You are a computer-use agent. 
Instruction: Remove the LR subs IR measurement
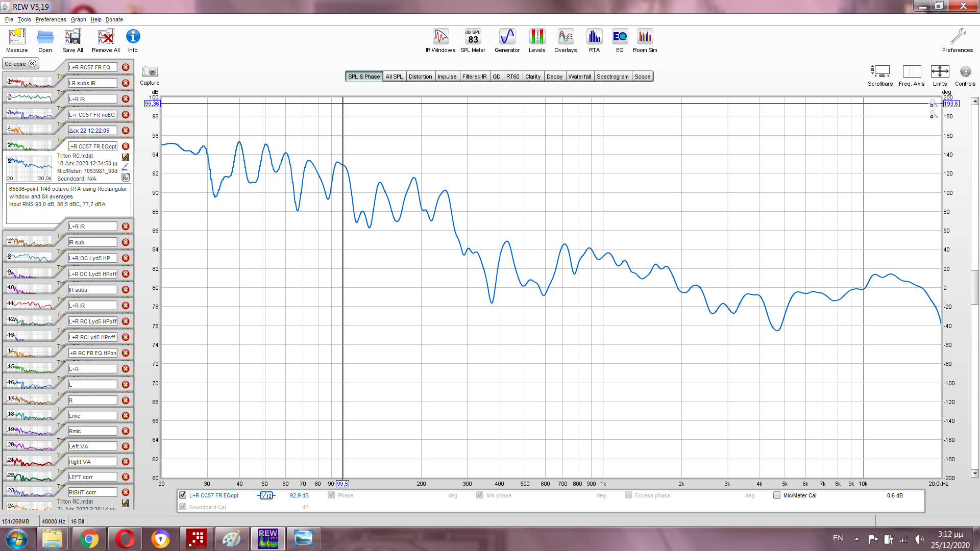point(126,83)
